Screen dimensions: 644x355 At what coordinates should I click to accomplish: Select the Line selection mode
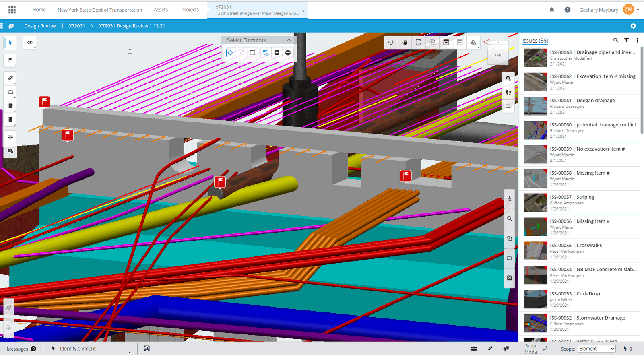[x=241, y=53]
